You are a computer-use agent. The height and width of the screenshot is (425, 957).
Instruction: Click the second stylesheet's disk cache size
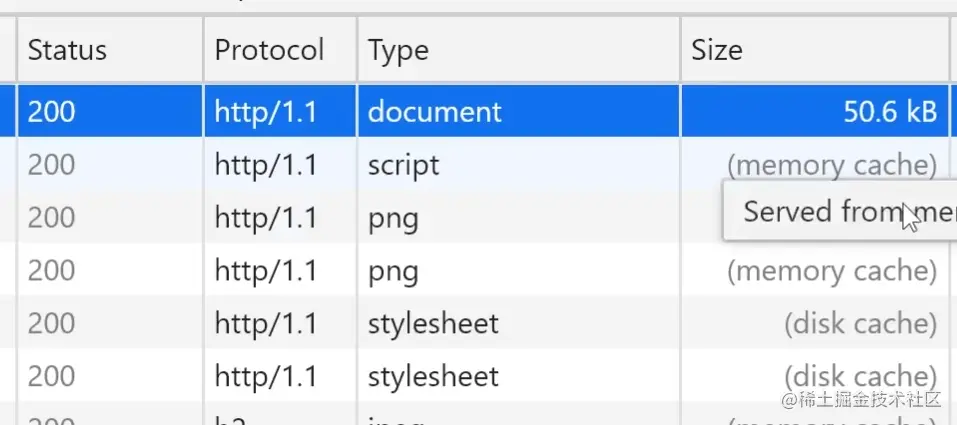[x=860, y=377]
